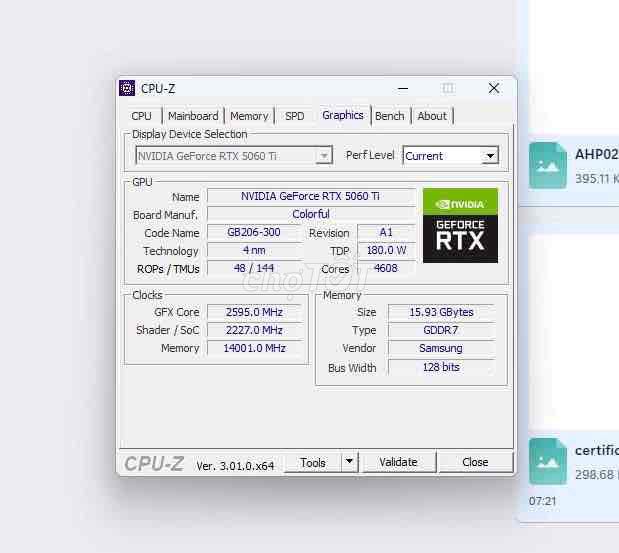
Task: Click the AHP02 file name in chat
Action: coord(596,154)
